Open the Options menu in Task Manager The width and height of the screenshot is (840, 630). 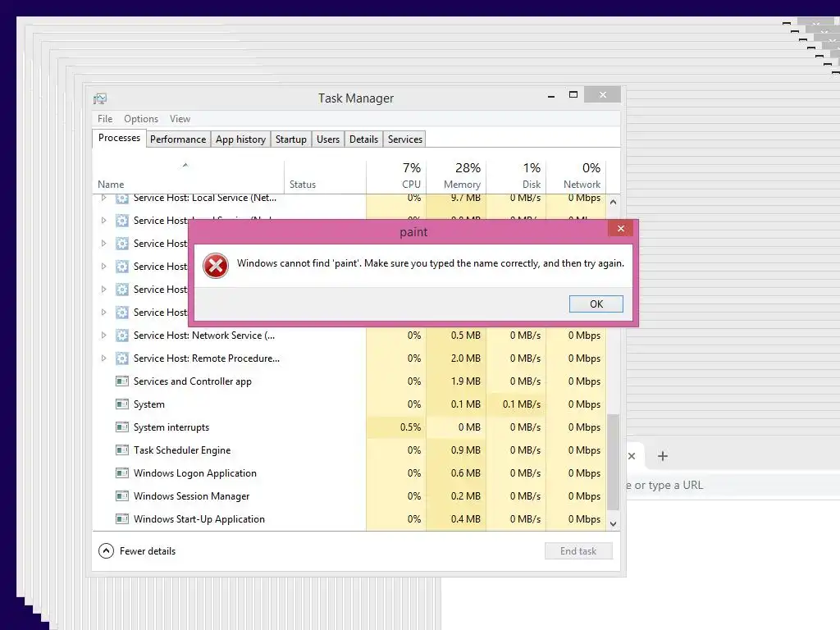coord(141,119)
